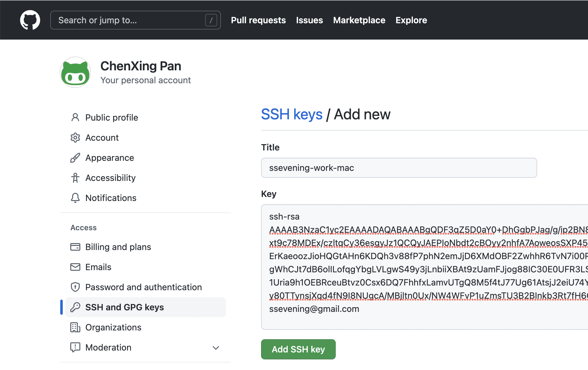Open Notifications settings
Viewport: 588px width, 370px height.
click(x=111, y=198)
